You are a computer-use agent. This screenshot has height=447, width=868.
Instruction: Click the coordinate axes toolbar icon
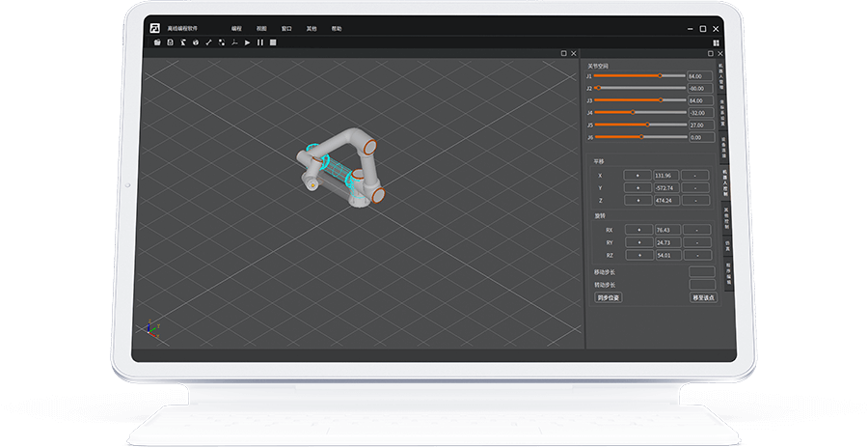tap(233, 42)
